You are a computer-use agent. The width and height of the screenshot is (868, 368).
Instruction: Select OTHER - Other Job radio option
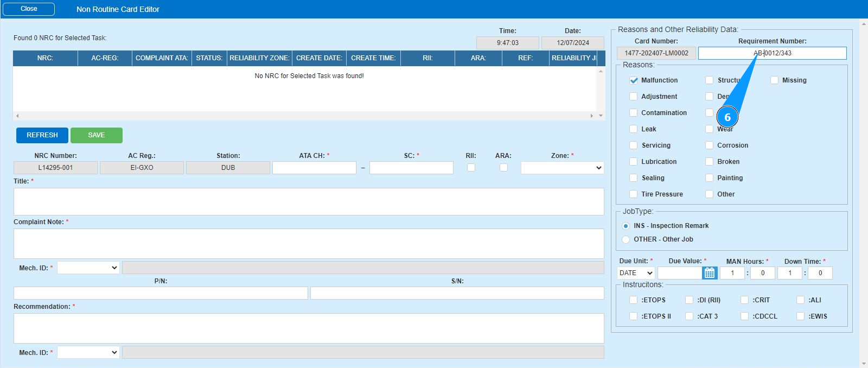[x=626, y=239]
